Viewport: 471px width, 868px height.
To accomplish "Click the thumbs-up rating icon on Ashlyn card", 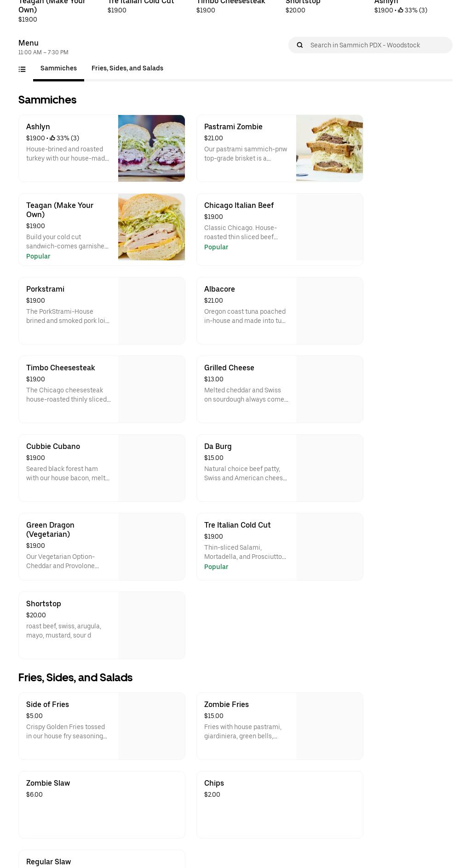I will (x=53, y=138).
